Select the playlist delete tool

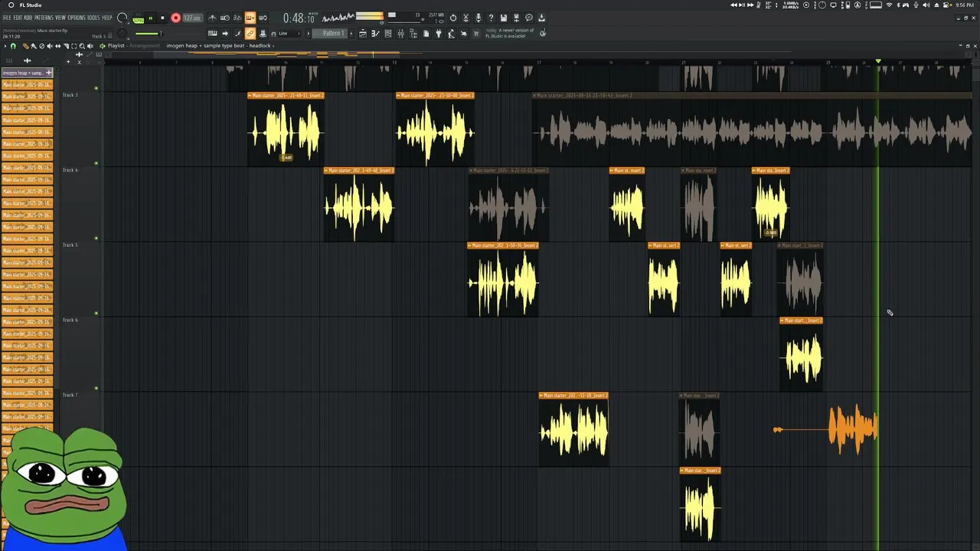(x=41, y=46)
